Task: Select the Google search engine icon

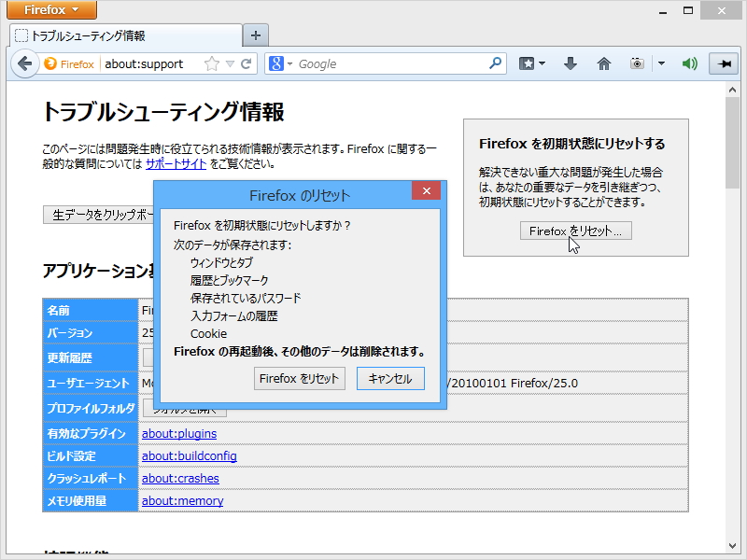Action: pos(276,63)
